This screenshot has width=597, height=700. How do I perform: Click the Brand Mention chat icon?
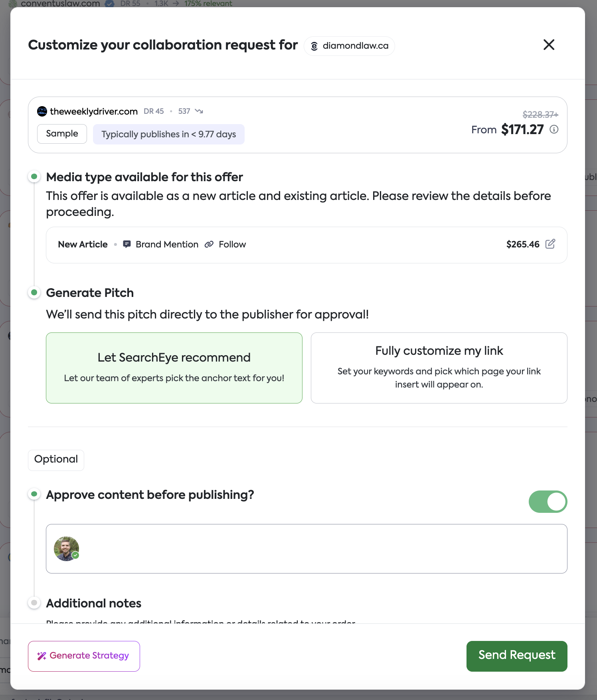pyautogui.click(x=127, y=244)
